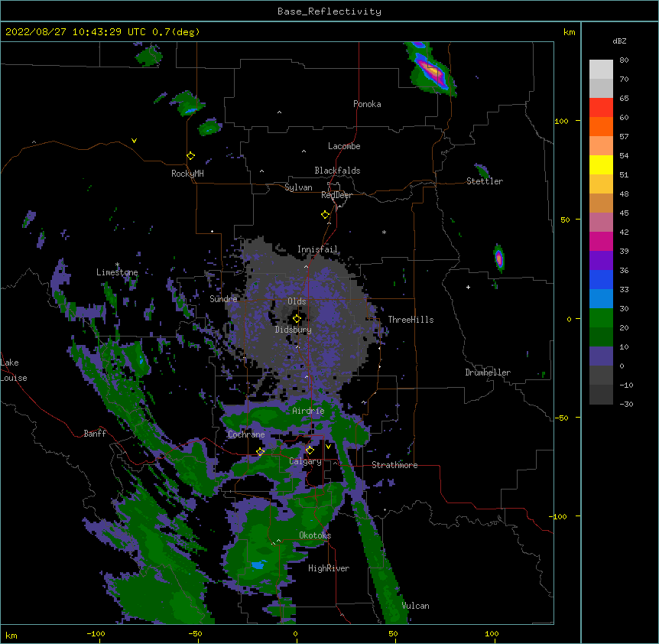
Task: Click the yellow diamond marker near RockyMH
Action: 190,156
